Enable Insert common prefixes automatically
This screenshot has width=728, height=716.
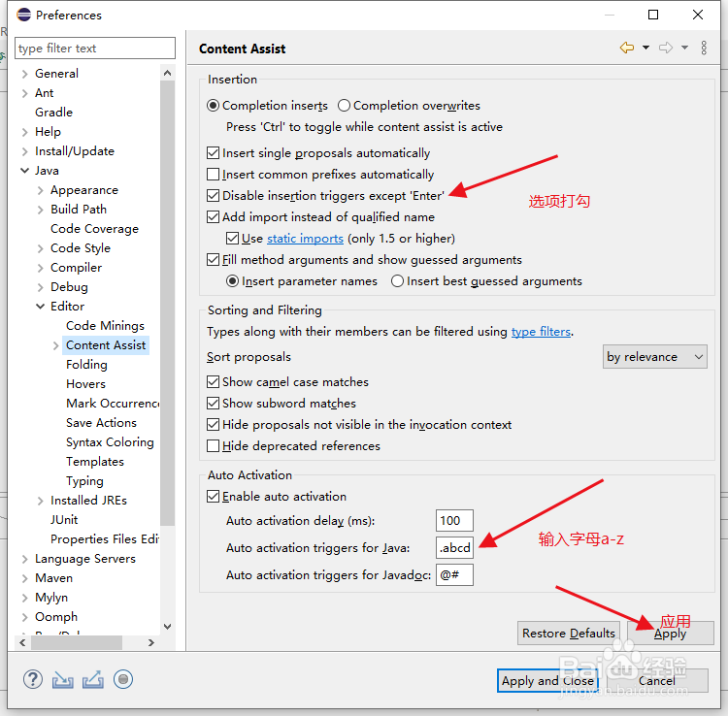(x=214, y=174)
